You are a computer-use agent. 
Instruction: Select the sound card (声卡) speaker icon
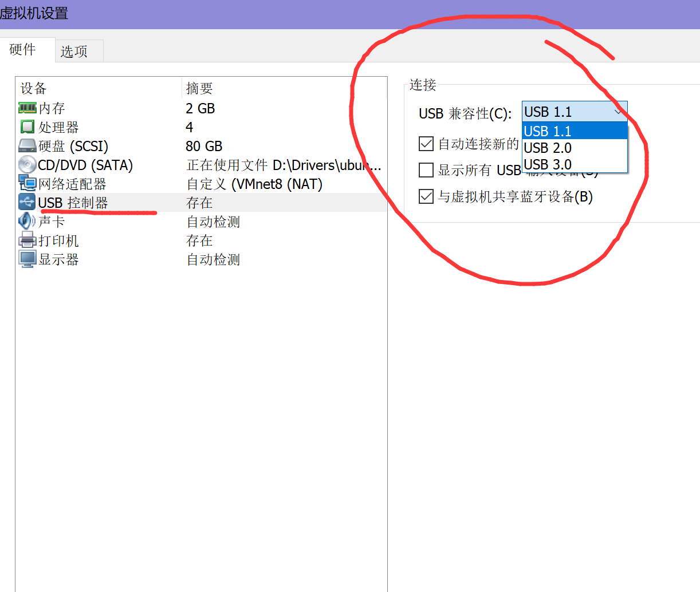click(27, 221)
